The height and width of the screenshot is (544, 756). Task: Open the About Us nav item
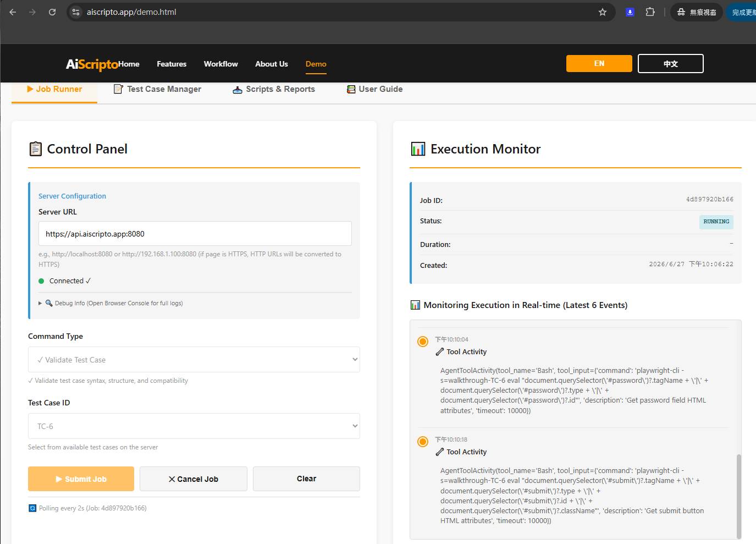(x=272, y=64)
